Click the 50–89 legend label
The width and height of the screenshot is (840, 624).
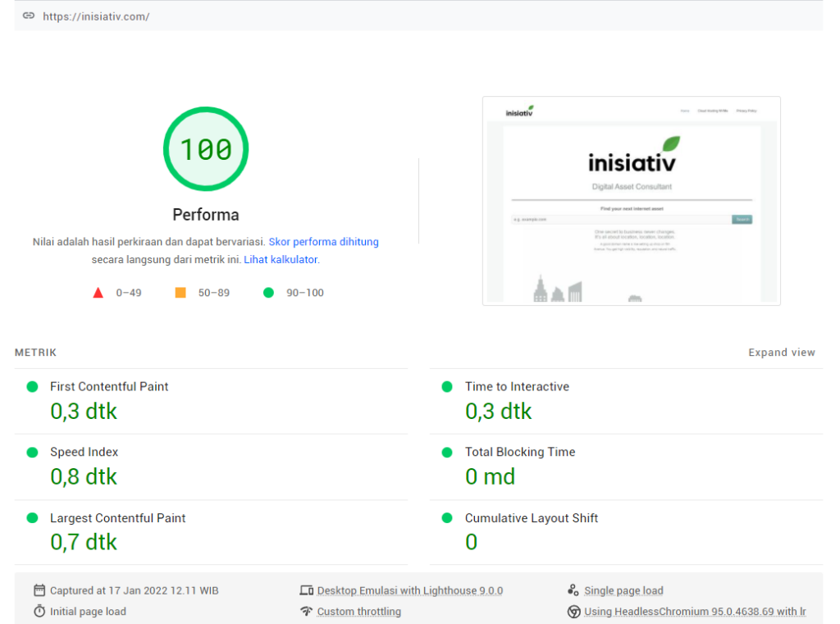point(214,293)
